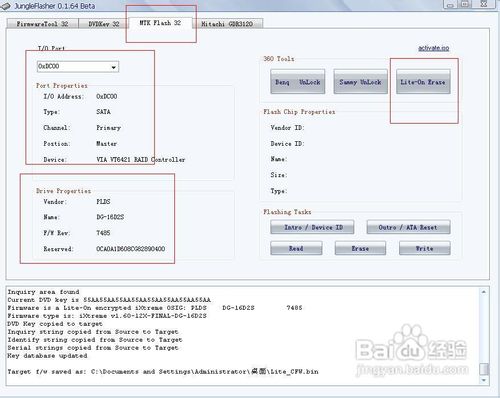This screenshot has width=500, height=398.
Task: Click the Device ID label in Flash Chip Properties
Action: 287,144
